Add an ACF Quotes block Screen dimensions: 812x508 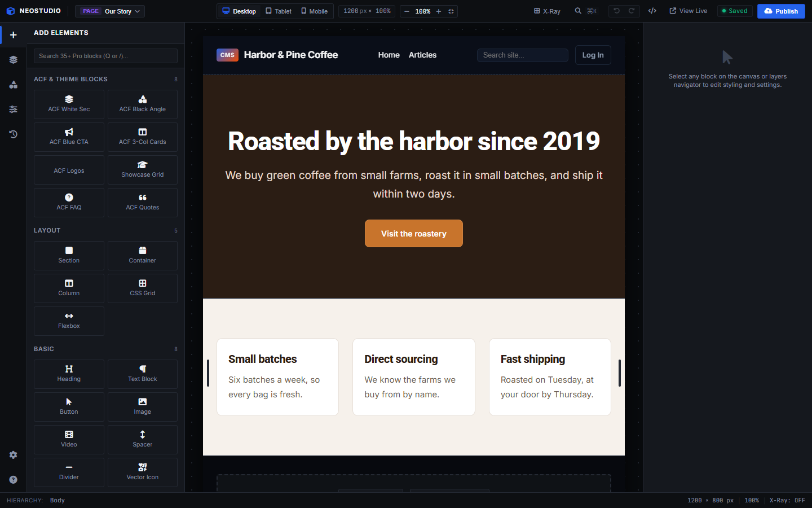tap(143, 203)
